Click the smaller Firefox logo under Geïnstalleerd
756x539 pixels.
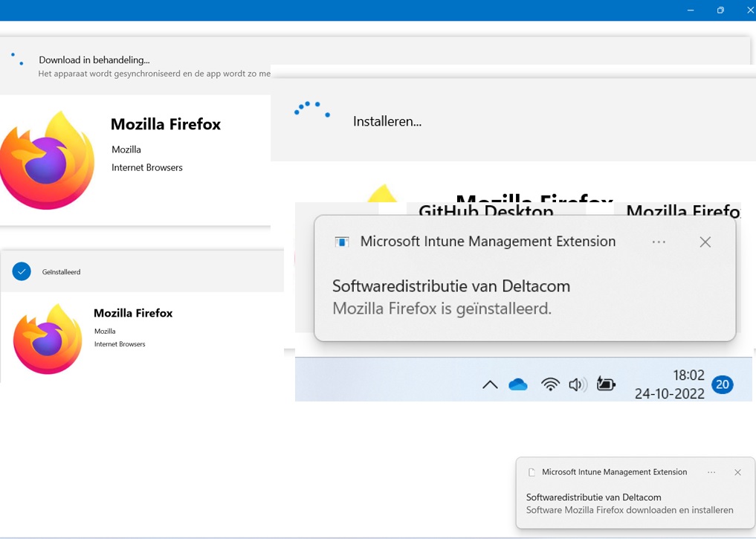click(48, 339)
